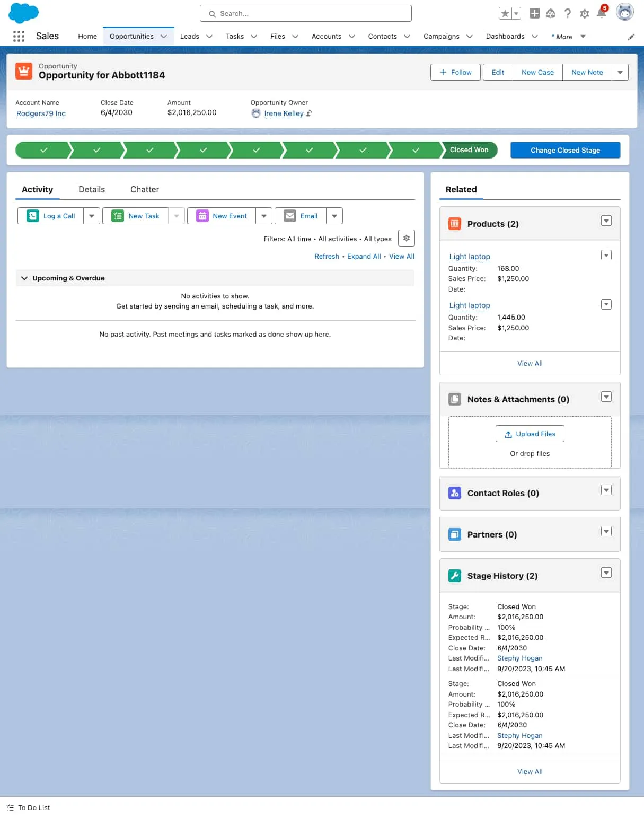The image size is (644, 818).
Task: Open the Irene Kelley owner link
Action: 284,113
